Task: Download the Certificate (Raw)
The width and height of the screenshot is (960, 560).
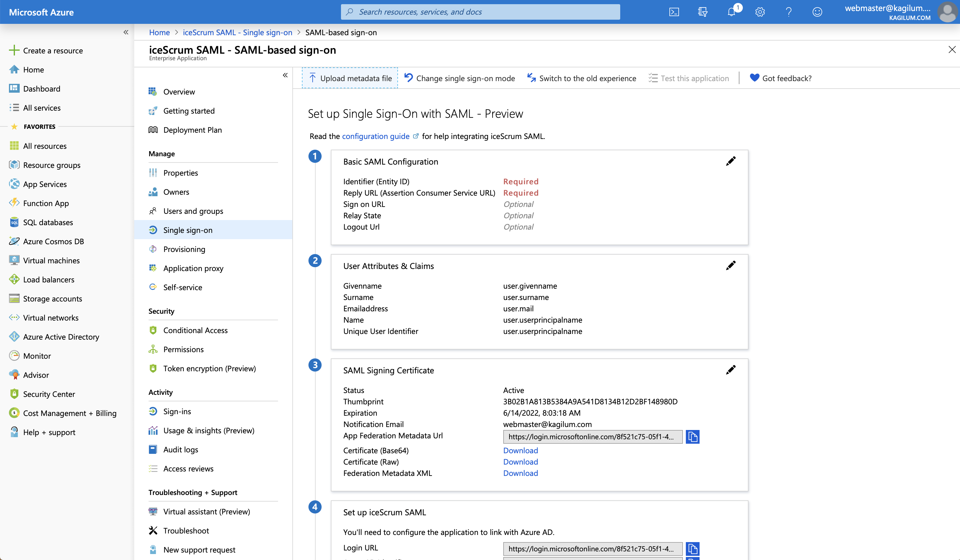Action: tap(520, 462)
